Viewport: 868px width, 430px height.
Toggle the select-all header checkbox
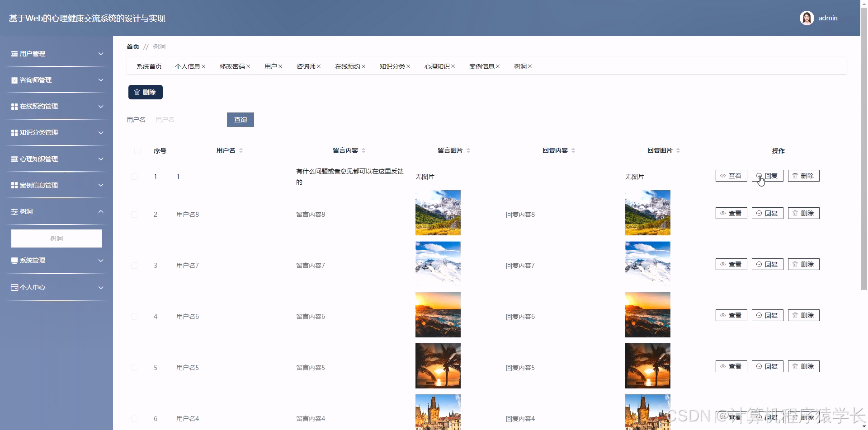(x=137, y=151)
